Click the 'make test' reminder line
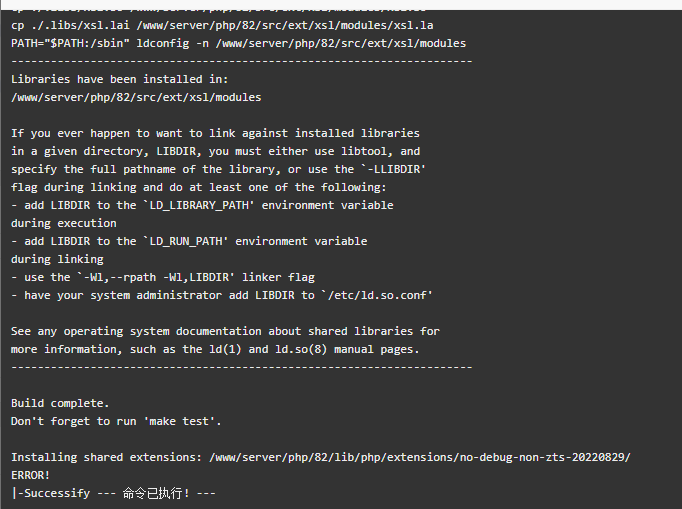Image resolution: width=682 pixels, height=509 pixels. (116, 421)
